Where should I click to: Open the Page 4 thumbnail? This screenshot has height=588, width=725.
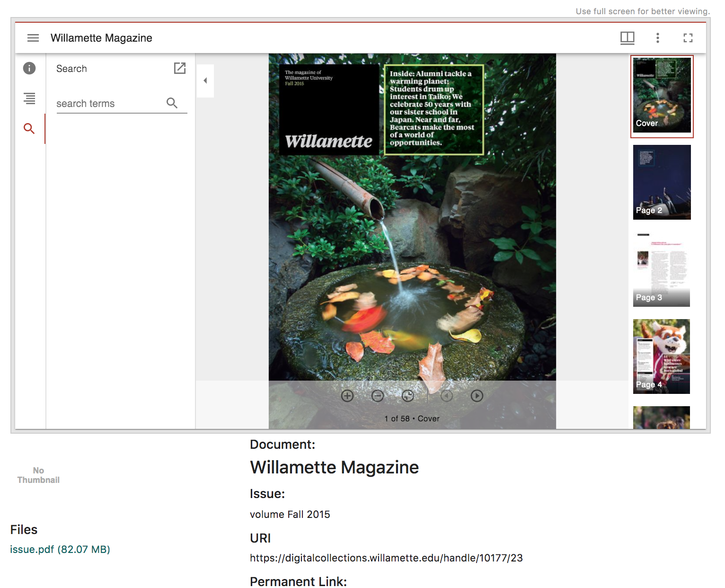click(x=662, y=356)
